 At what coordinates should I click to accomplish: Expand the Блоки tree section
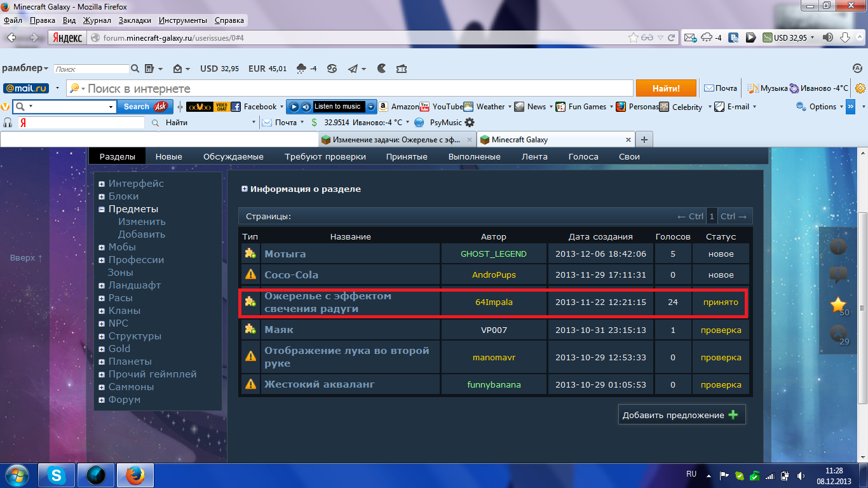[x=102, y=196]
